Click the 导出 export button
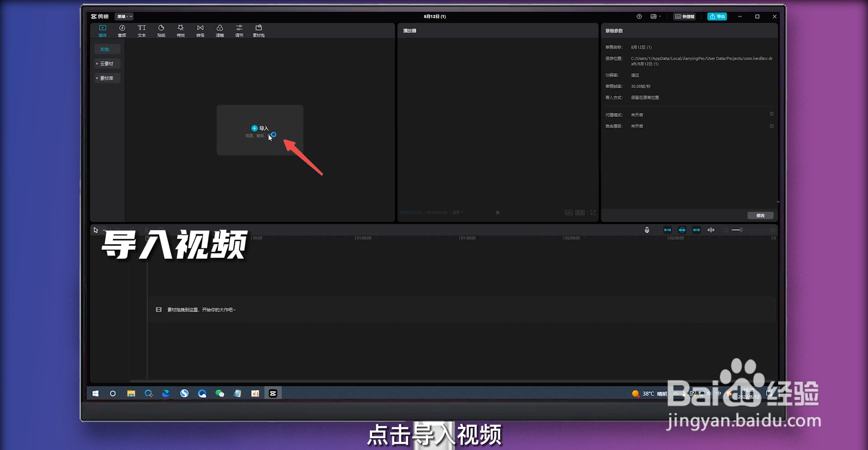The width and height of the screenshot is (868, 450). click(x=717, y=16)
